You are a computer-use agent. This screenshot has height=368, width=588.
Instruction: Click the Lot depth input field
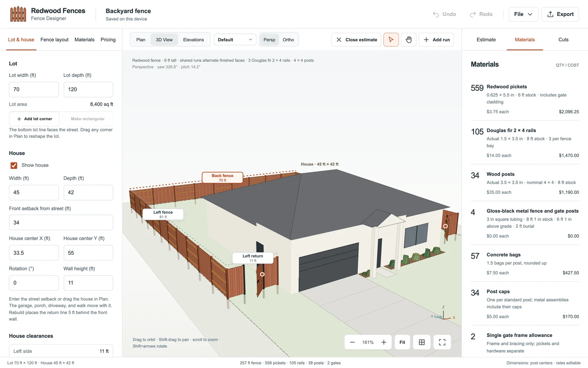tap(88, 90)
